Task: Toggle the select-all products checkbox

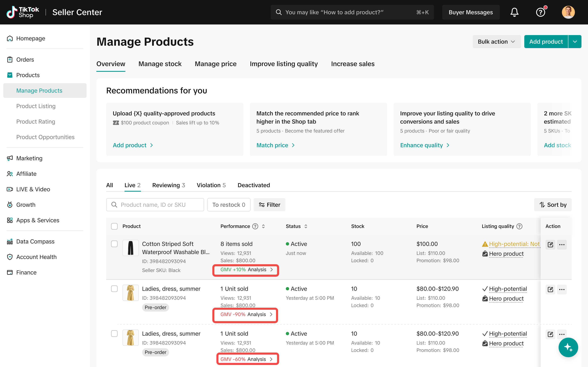Action: coord(114,226)
